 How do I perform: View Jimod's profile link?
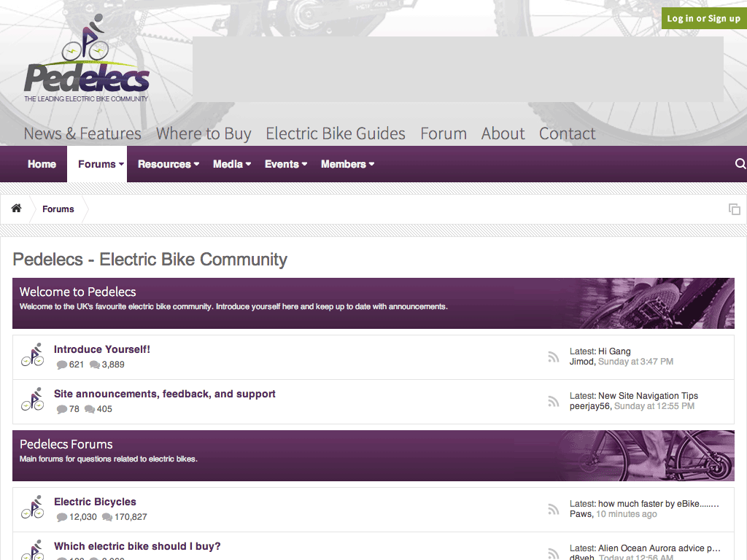(581, 361)
